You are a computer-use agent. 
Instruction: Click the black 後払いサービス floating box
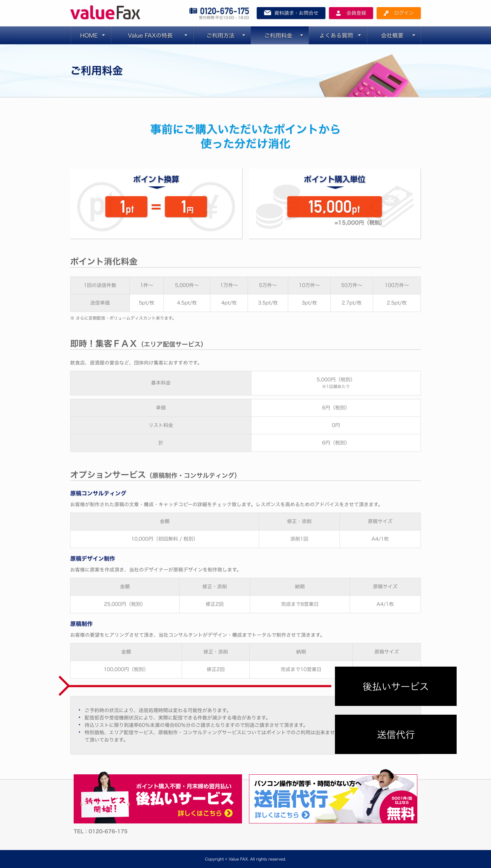(x=396, y=686)
